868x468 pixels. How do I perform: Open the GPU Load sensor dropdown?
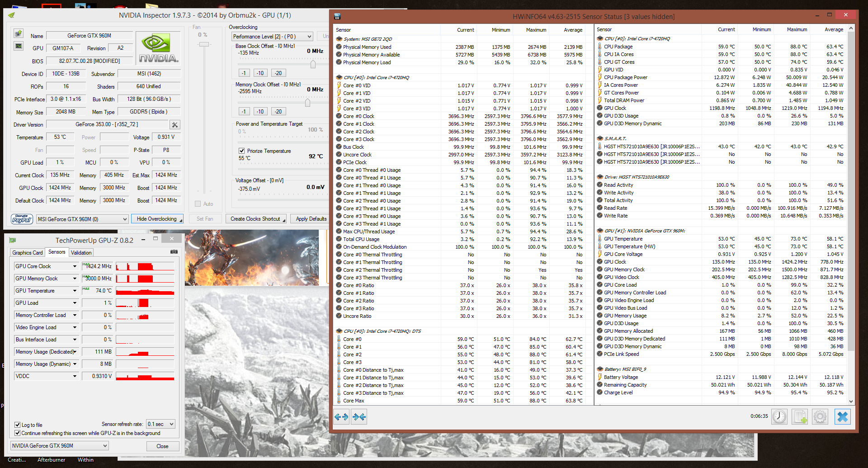click(x=75, y=303)
